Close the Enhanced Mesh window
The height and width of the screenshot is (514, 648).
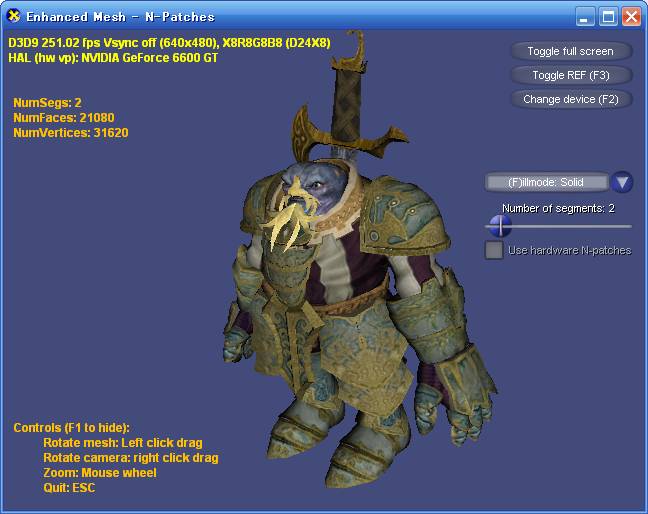tap(631, 17)
